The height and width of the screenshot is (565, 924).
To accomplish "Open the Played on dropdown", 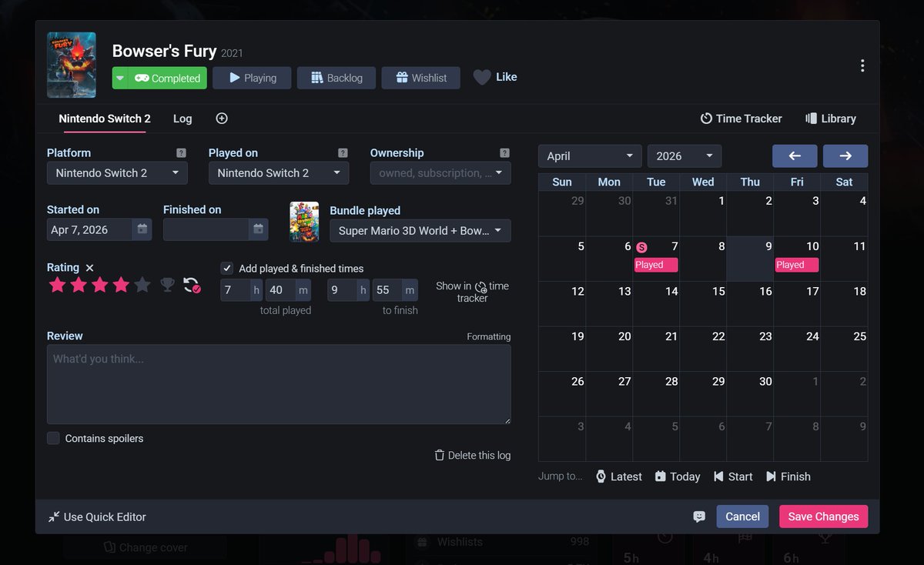I will [x=279, y=173].
